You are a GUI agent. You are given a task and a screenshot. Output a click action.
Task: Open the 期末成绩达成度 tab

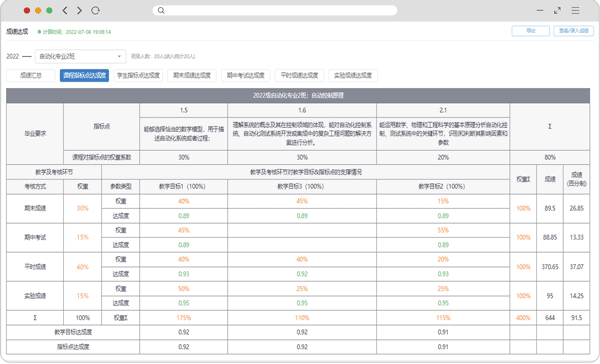(192, 75)
